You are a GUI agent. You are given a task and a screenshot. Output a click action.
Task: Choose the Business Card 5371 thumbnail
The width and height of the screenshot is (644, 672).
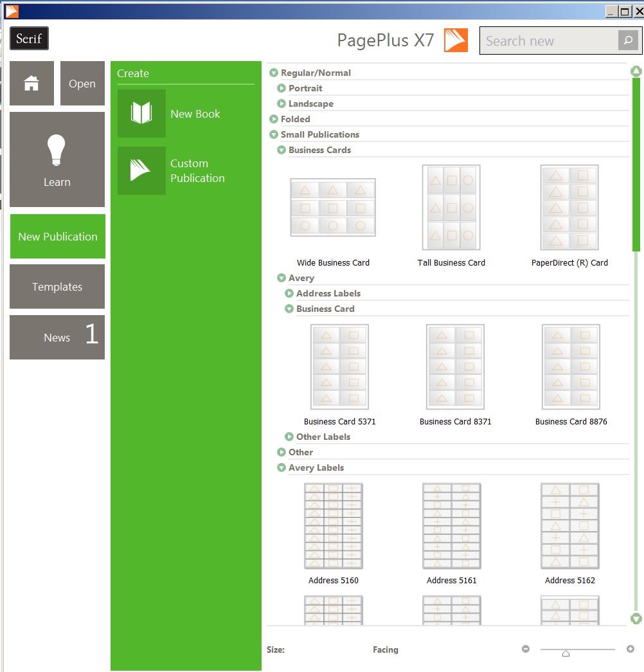(340, 367)
